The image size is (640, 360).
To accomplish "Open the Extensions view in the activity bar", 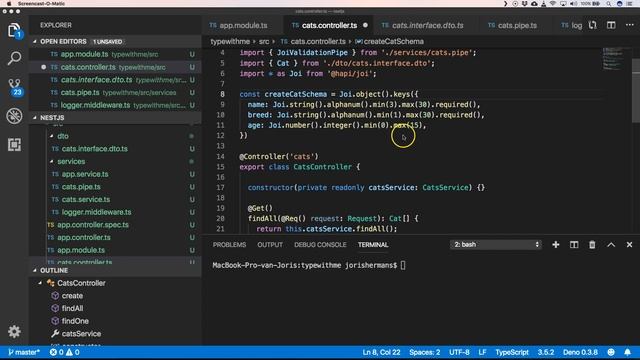I will click(14, 144).
